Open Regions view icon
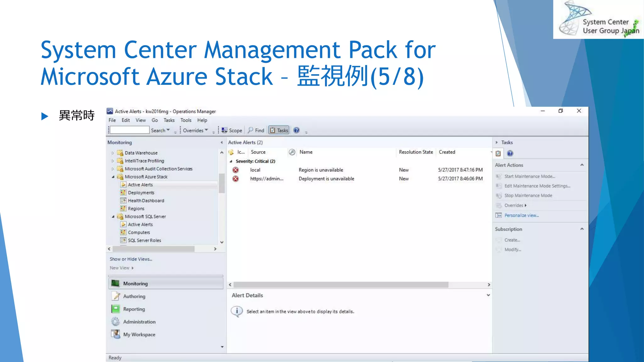Image resolution: width=644 pixels, height=362 pixels. tap(123, 208)
